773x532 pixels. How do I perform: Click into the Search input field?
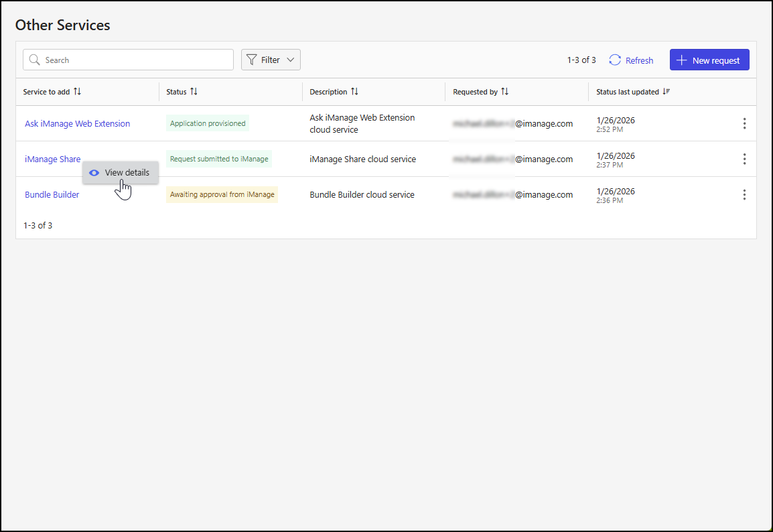(128, 60)
